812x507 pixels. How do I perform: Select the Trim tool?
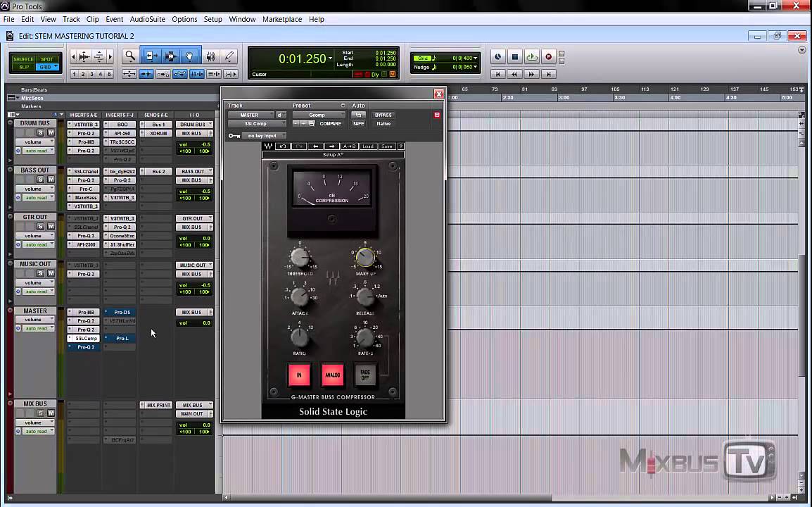[151, 56]
